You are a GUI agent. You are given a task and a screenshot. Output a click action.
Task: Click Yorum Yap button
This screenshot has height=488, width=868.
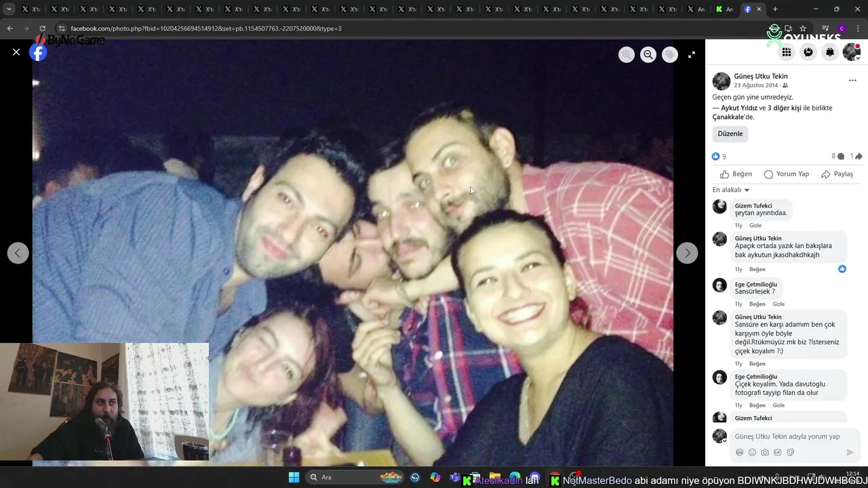[x=787, y=174]
